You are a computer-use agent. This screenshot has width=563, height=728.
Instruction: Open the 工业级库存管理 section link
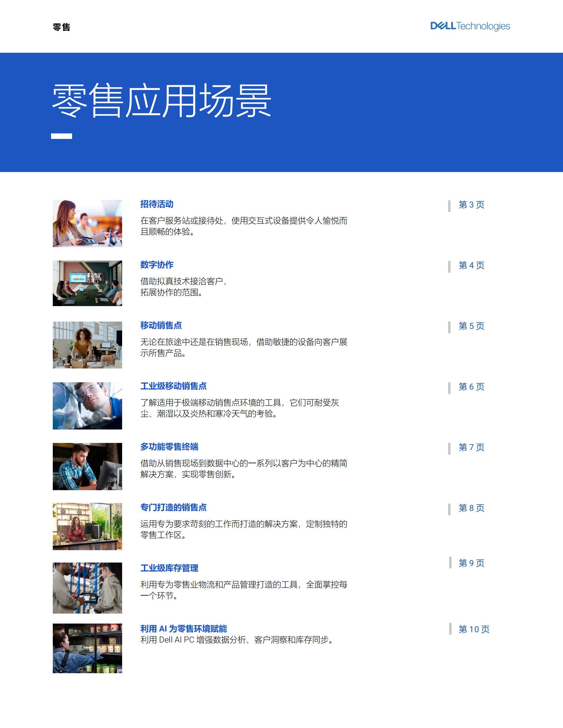169,568
